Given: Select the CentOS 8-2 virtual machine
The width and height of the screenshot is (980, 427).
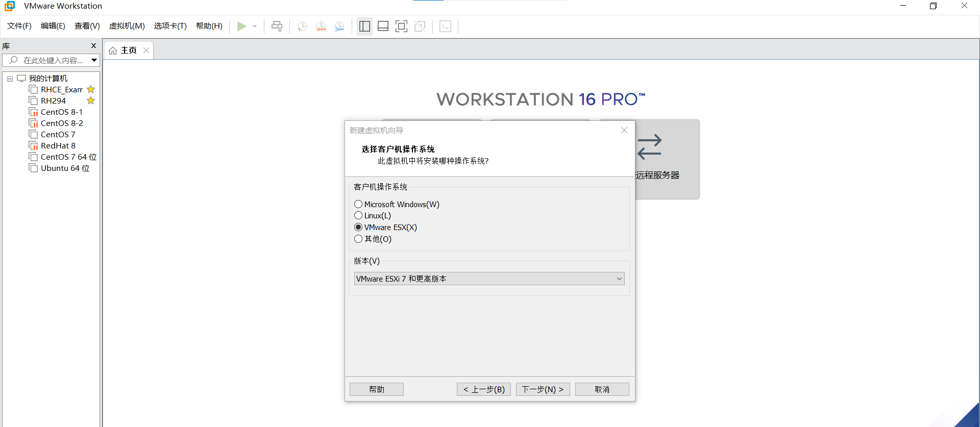Looking at the screenshot, I should (x=62, y=123).
